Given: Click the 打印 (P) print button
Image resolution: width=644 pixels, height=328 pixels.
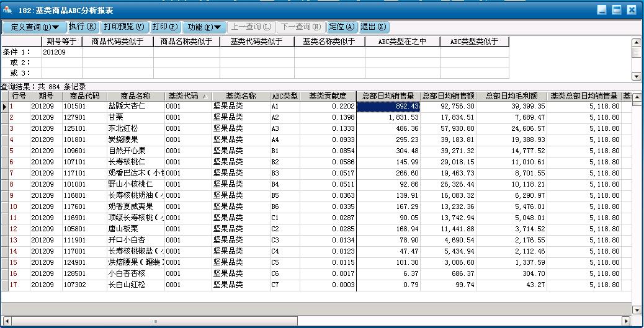Looking at the screenshot, I should [165, 27].
